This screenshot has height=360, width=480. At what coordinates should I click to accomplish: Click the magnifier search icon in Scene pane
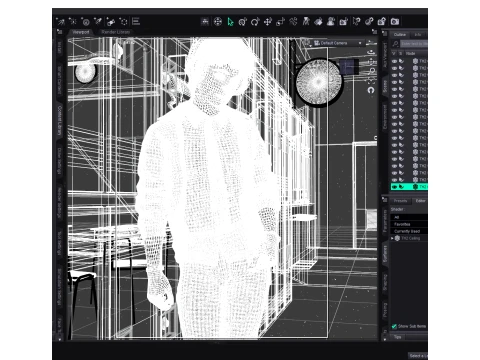[395, 43]
